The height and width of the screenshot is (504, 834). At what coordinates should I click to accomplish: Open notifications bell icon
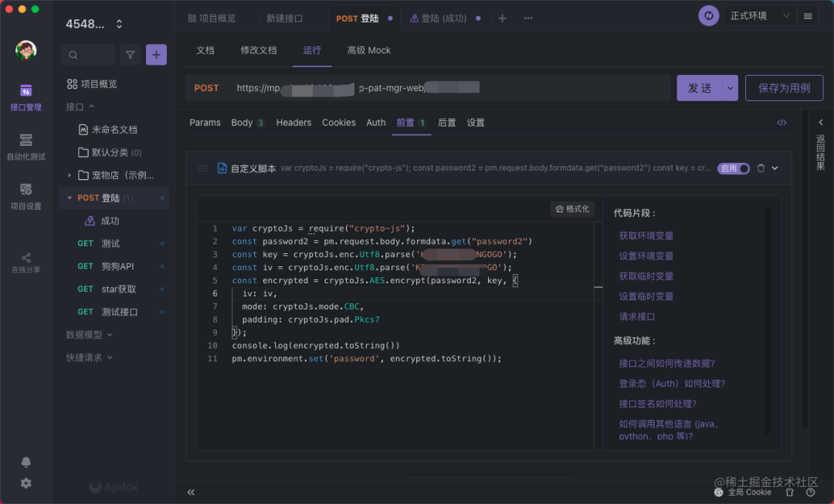[x=25, y=462]
